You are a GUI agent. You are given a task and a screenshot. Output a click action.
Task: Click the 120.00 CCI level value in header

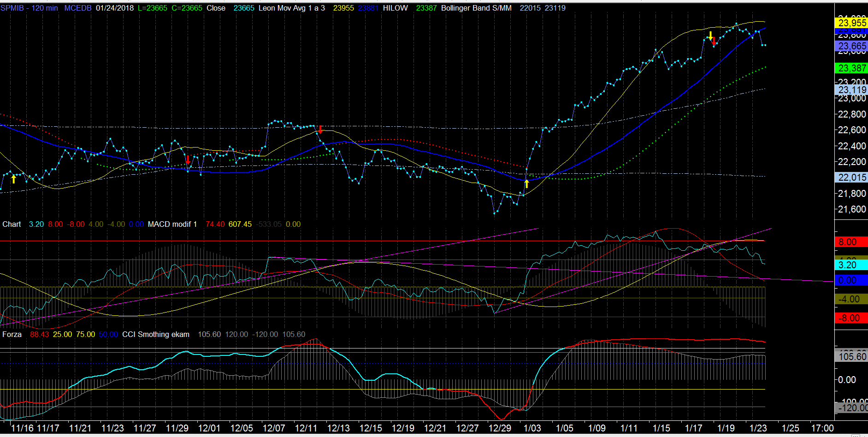[x=236, y=334]
